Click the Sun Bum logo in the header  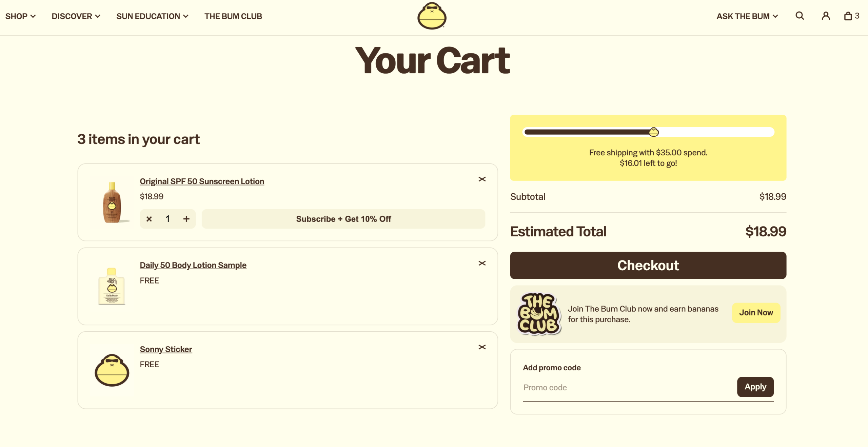[432, 16]
